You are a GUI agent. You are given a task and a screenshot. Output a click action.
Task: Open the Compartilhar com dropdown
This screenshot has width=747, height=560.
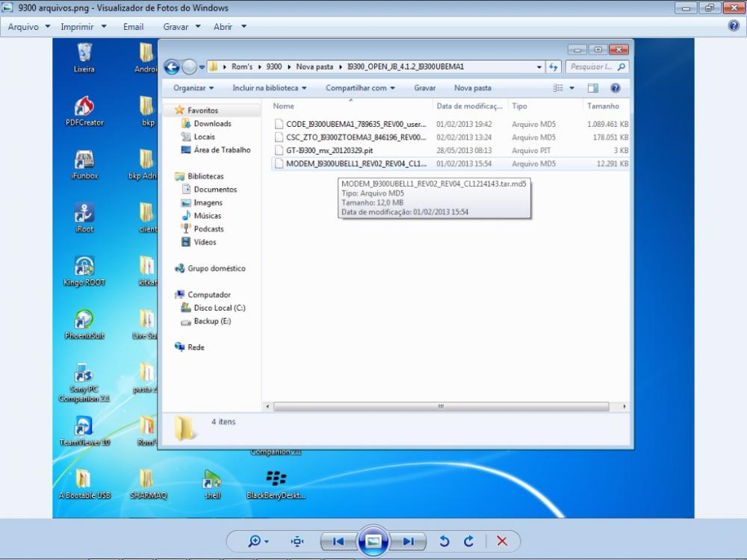[360, 88]
